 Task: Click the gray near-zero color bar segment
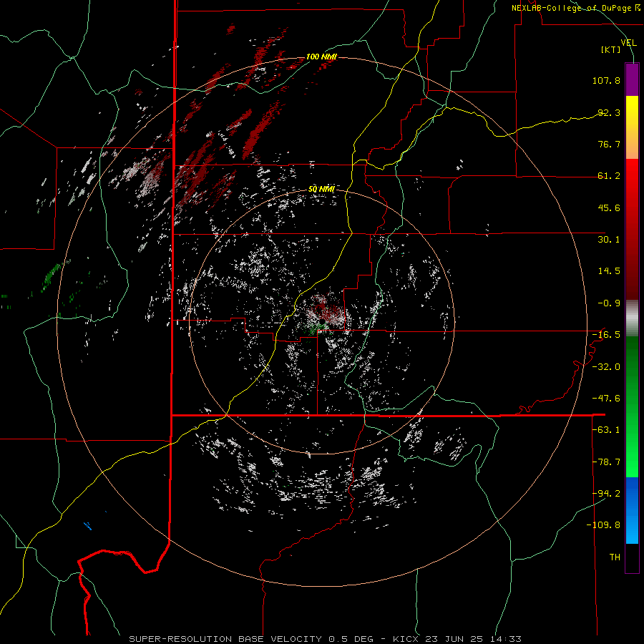(632, 318)
